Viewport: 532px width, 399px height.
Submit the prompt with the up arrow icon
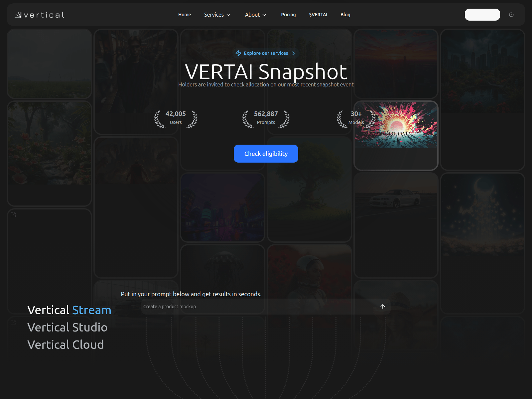click(383, 307)
